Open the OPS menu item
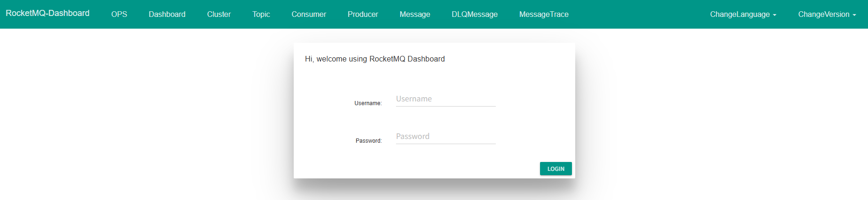 tap(119, 14)
